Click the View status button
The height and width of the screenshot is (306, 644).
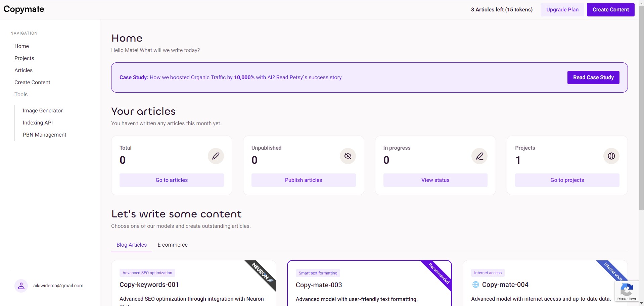435,180
